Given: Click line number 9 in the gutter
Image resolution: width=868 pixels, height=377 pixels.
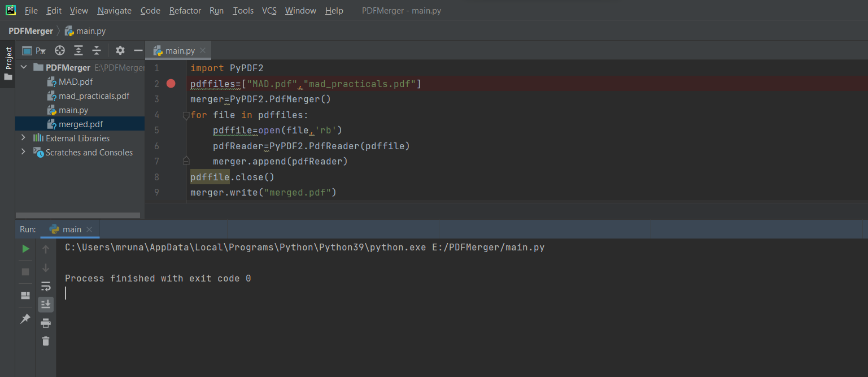Looking at the screenshot, I should 156,193.
